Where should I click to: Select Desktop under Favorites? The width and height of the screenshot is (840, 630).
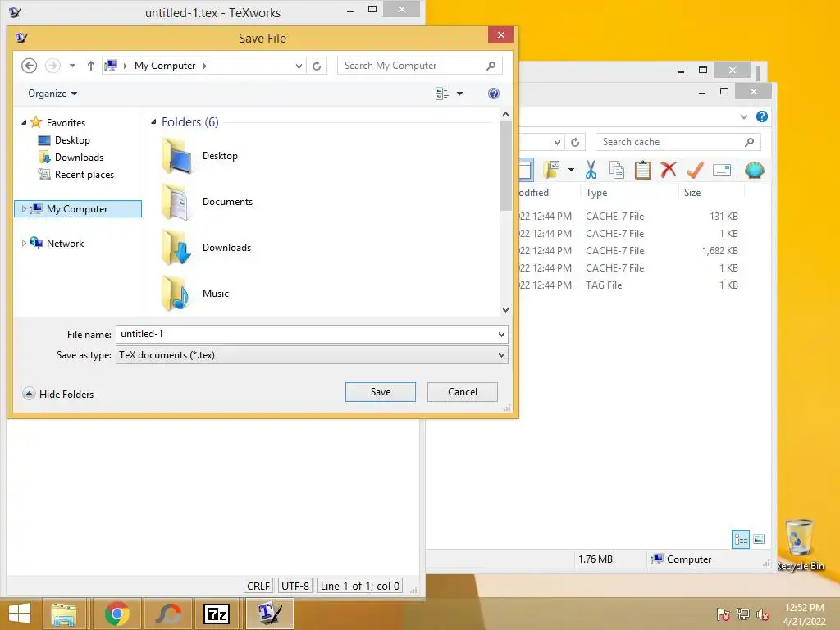(x=72, y=140)
